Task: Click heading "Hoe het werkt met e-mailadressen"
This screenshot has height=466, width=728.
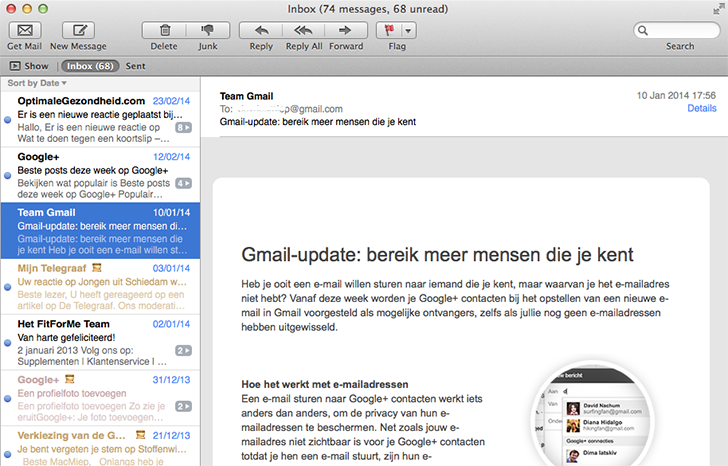Action: click(x=325, y=384)
